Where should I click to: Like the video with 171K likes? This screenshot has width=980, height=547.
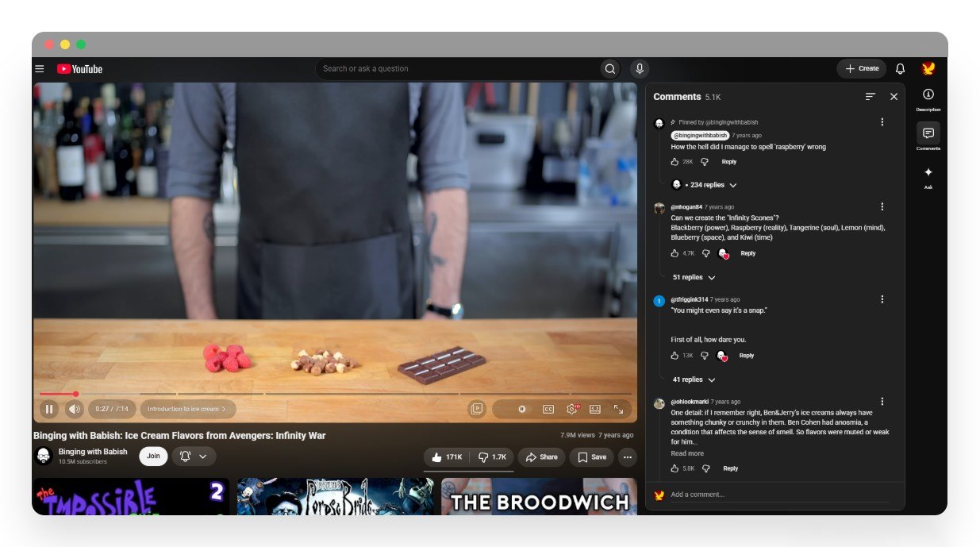[447, 457]
